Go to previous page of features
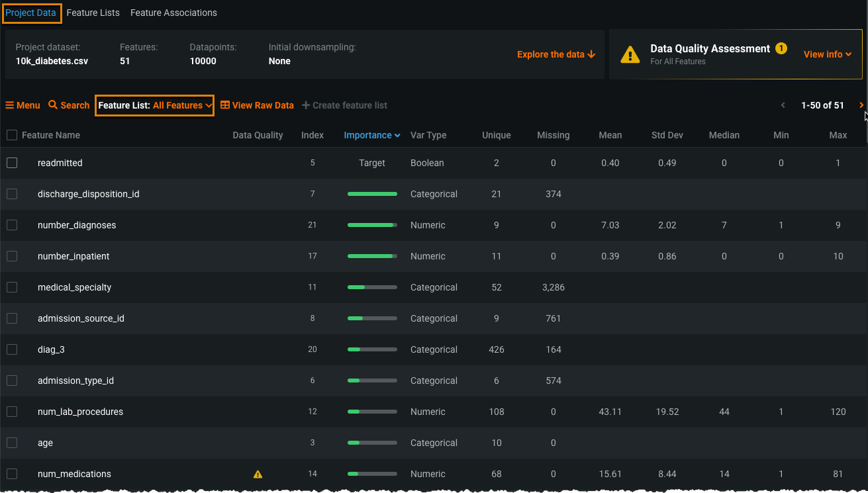868x493 pixels. 783,105
